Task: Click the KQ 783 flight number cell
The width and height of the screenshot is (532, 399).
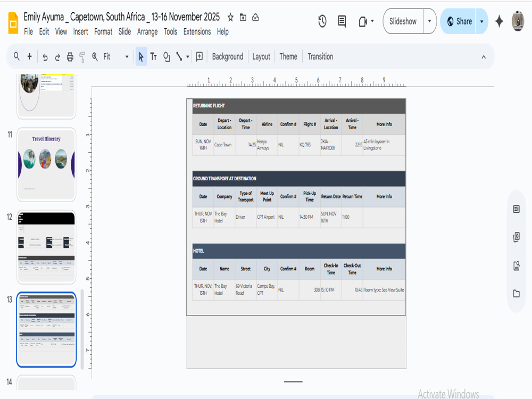Action: 310,145
